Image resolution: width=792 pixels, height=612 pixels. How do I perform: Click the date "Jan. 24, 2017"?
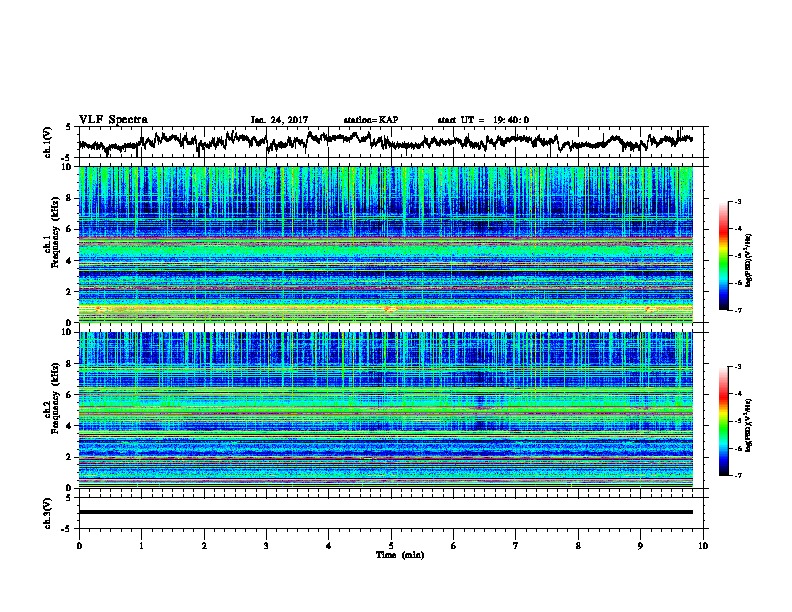(279, 120)
